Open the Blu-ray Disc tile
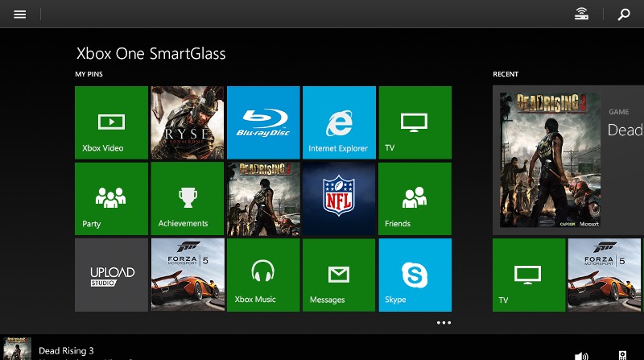 [x=263, y=122]
